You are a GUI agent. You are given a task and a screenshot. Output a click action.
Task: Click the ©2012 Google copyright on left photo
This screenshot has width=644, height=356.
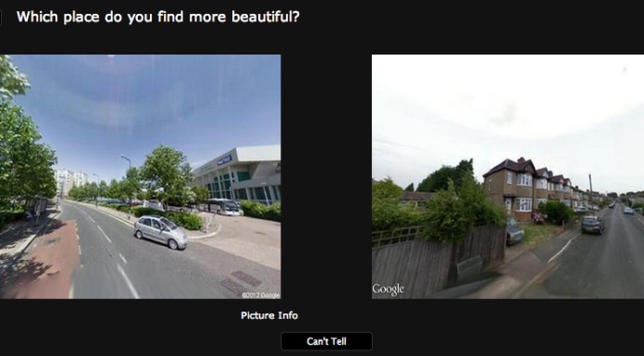pyautogui.click(x=260, y=295)
